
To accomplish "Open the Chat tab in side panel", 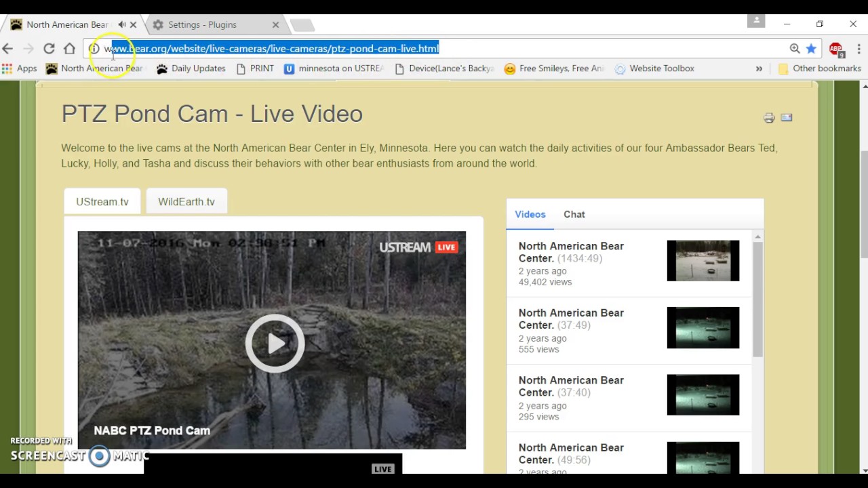I will coord(574,214).
